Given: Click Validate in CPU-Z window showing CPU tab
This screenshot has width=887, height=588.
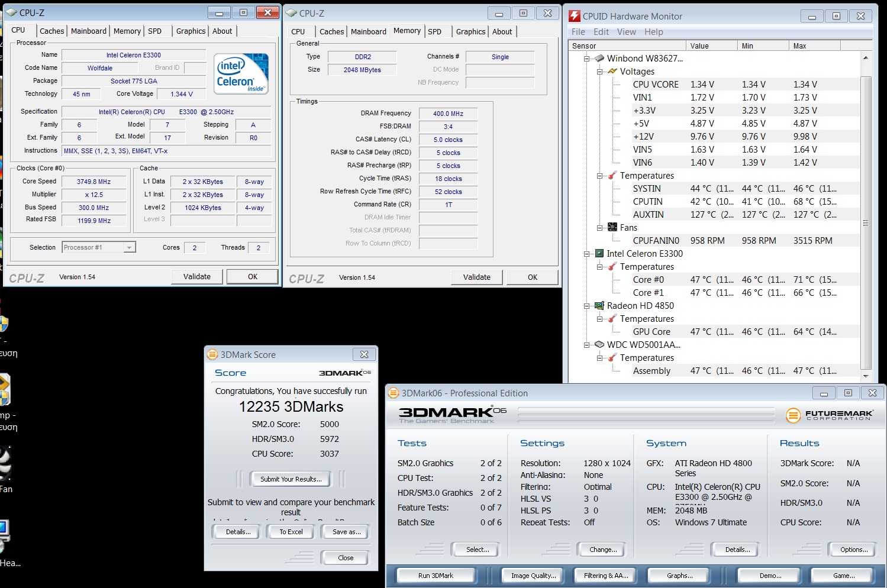Looking at the screenshot, I should [197, 276].
